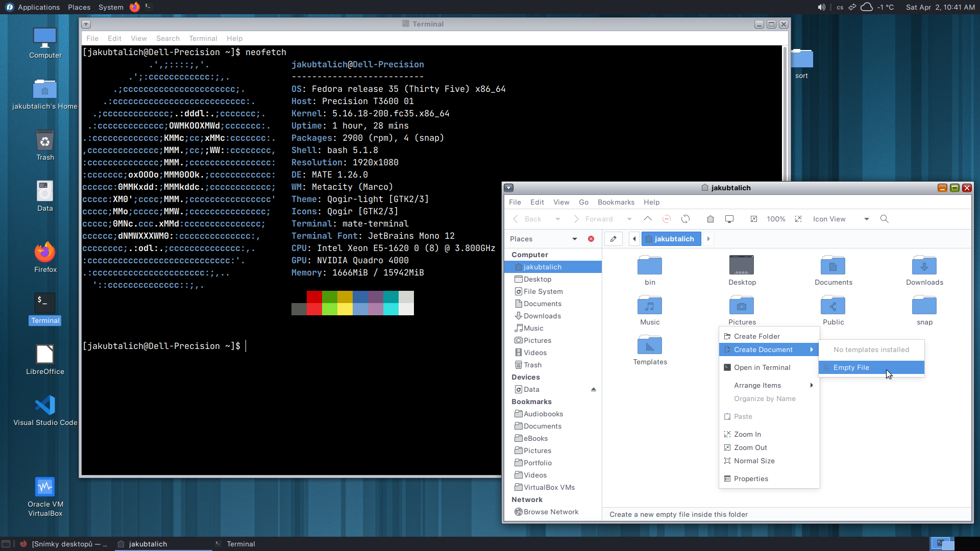980x551 pixels.
Task: Select Create Folder in context menu
Action: click(x=769, y=336)
